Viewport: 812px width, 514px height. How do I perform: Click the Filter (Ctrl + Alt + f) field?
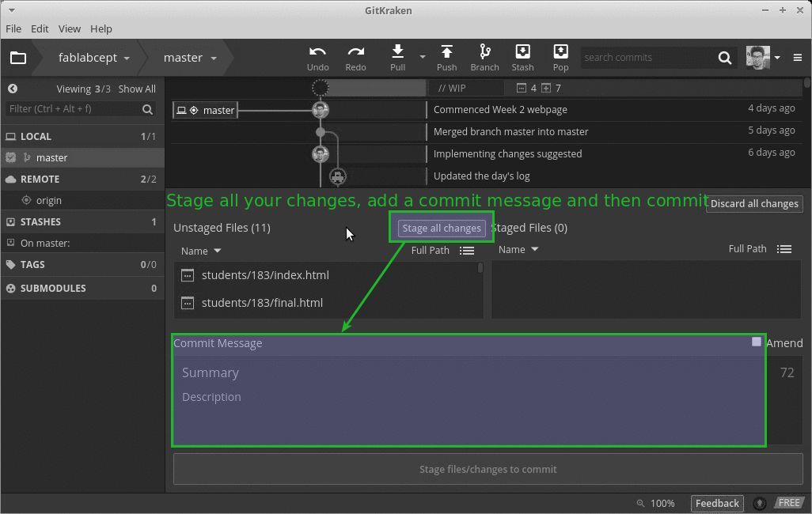74,108
